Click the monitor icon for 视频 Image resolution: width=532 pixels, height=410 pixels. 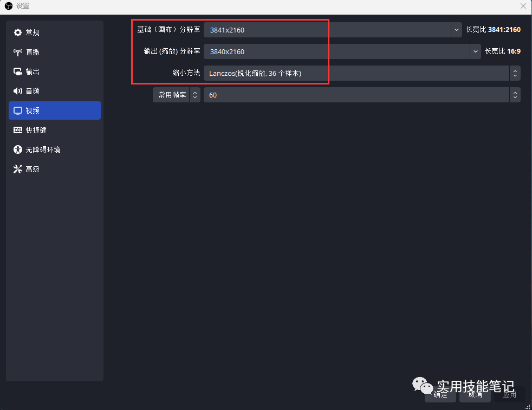point(18,110)
